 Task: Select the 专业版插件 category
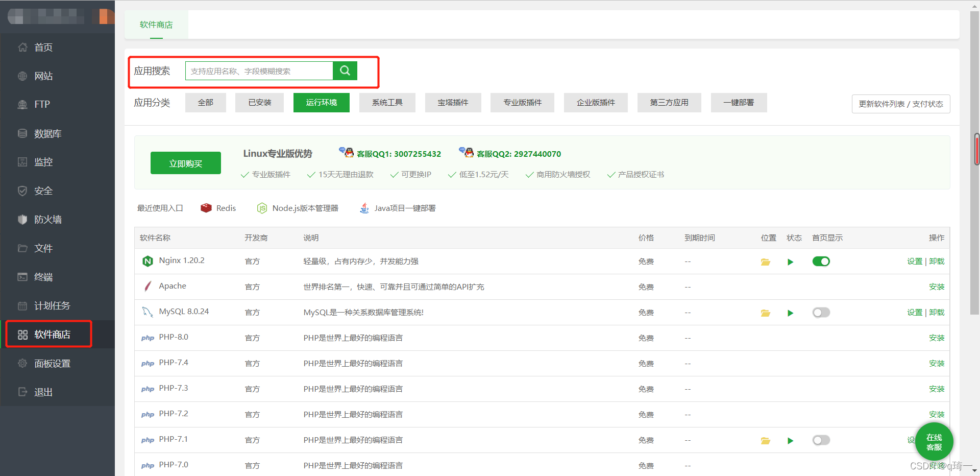tap(523, 103)
